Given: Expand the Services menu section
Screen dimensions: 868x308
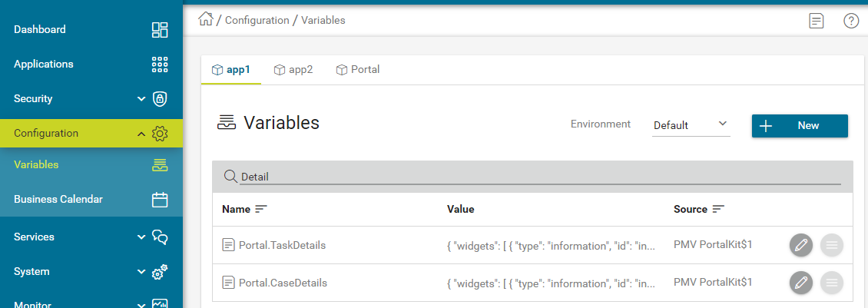Looking at the screenshot, I should pyautogui.click(x=141, y=237).
